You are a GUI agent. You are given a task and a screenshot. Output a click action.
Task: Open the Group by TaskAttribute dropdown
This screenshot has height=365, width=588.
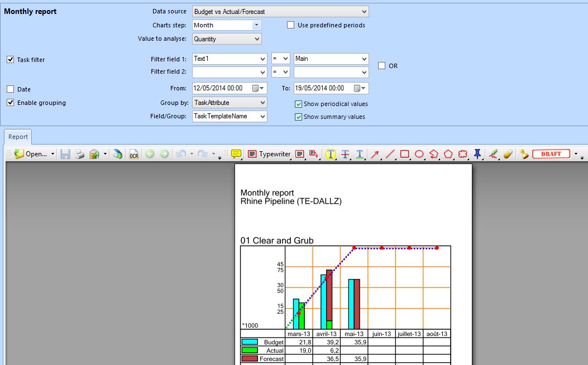coord(229,103)
